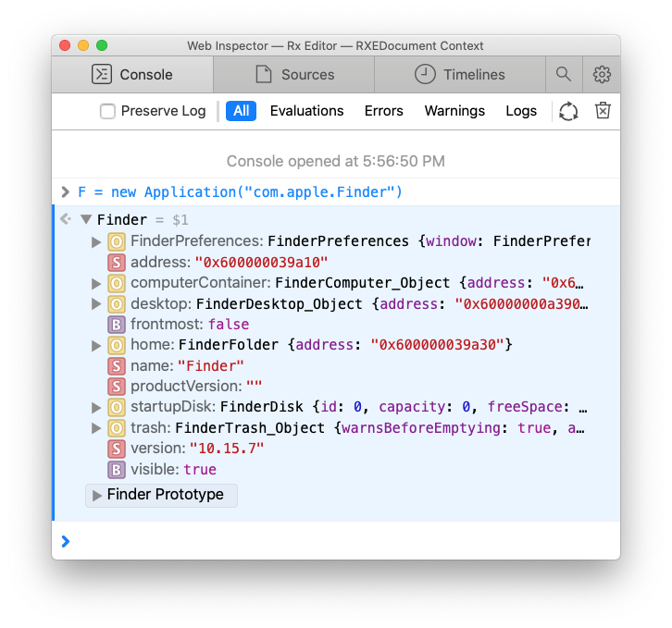Screen dimensions: 672x628
Task: Open the Console tab
Action: point(132,75)
